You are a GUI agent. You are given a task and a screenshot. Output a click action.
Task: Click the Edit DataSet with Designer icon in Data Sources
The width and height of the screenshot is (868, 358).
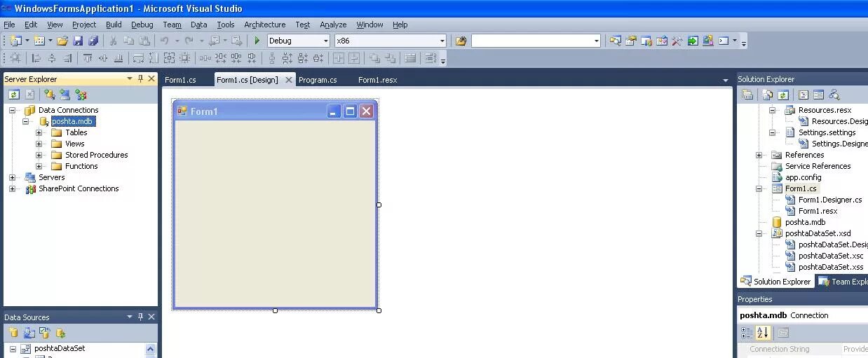29,333
